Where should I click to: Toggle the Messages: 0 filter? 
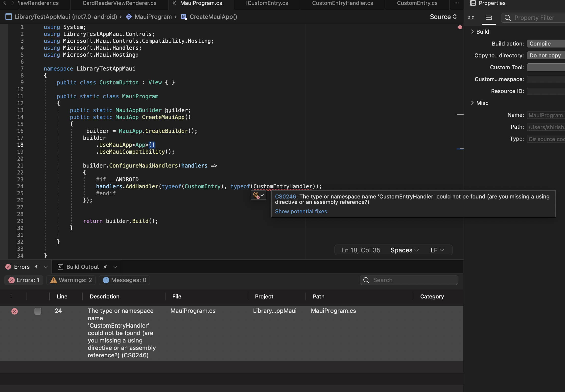(x=124, y=280)
